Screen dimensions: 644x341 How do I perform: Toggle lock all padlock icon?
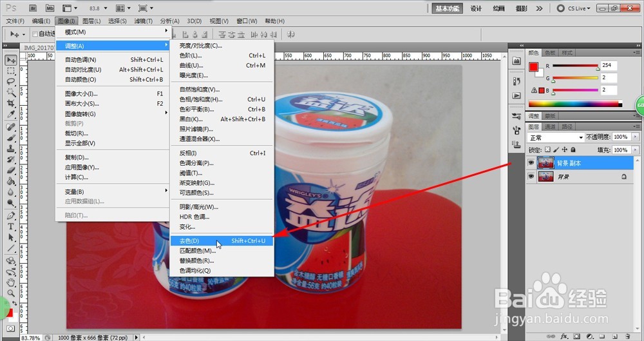point(573,150)
